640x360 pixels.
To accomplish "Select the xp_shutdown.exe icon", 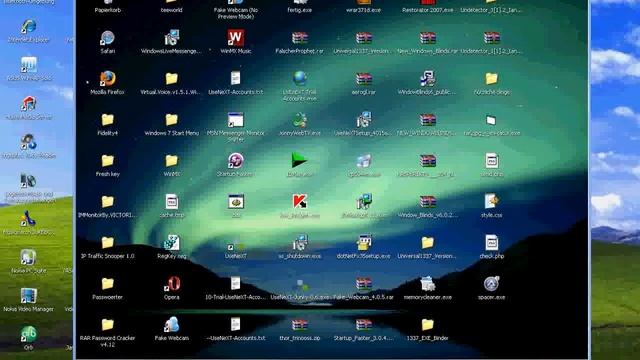I will [x=300, y=242].
